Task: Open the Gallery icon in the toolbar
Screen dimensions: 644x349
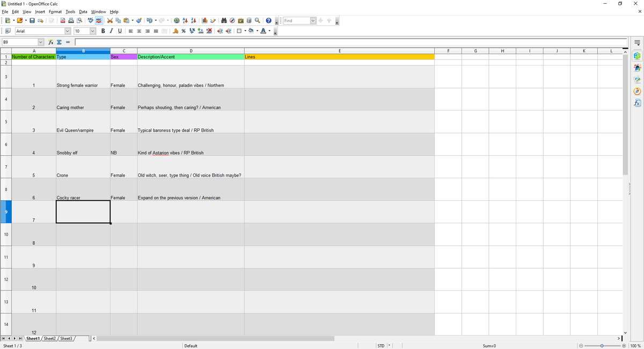Action: 241,20
